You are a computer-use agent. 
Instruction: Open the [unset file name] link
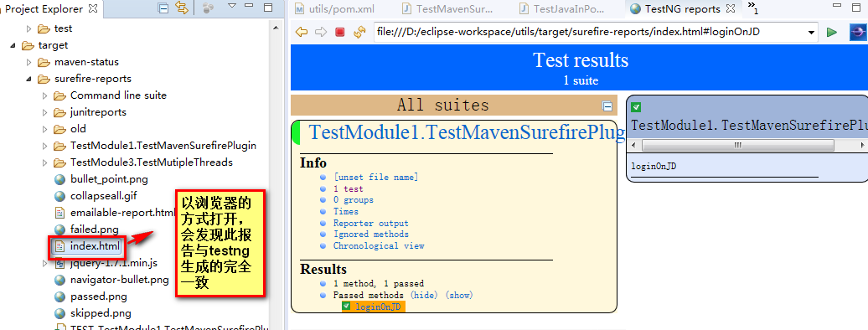(x=375, y=178)
